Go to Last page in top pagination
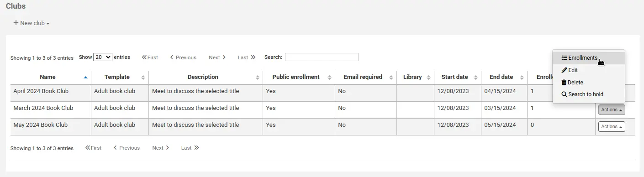Image resolution: width=644 pixels, height=177 pixels. click(247, 57)
